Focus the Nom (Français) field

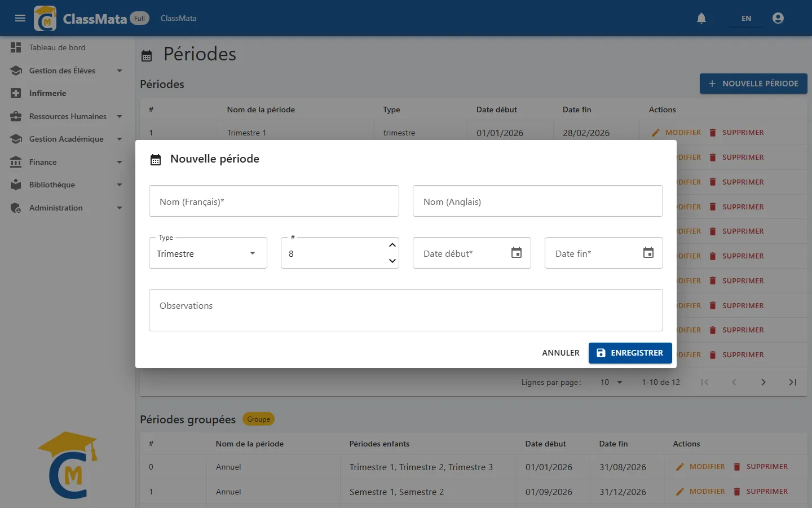pos(274,201)
